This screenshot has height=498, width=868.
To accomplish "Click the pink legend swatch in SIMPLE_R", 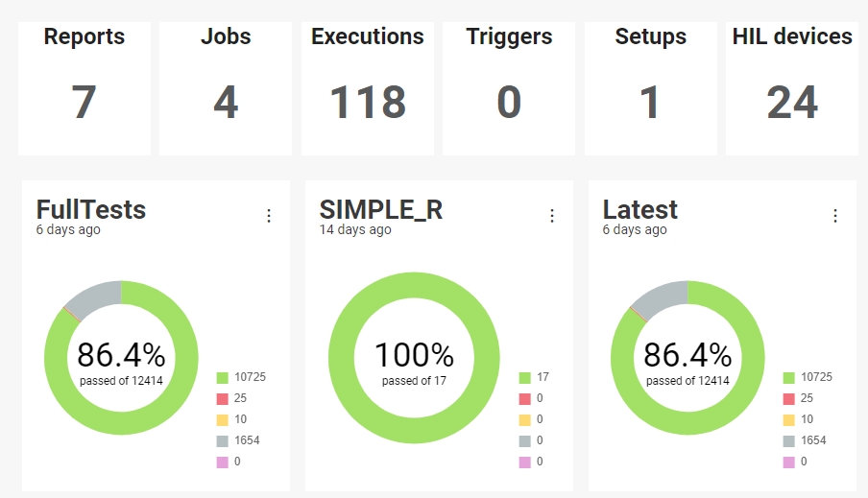I will click(x=525, y=462).
